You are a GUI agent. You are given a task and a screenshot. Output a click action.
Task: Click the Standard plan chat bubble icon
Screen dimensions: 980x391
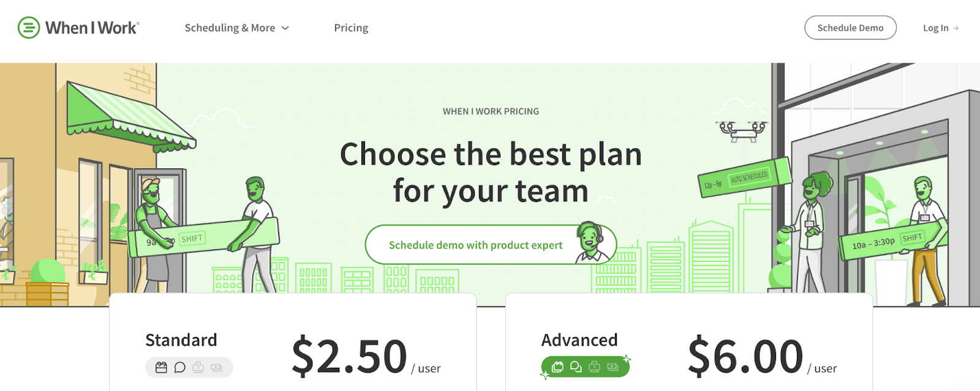pyautogui.click(x=179, y=367)
